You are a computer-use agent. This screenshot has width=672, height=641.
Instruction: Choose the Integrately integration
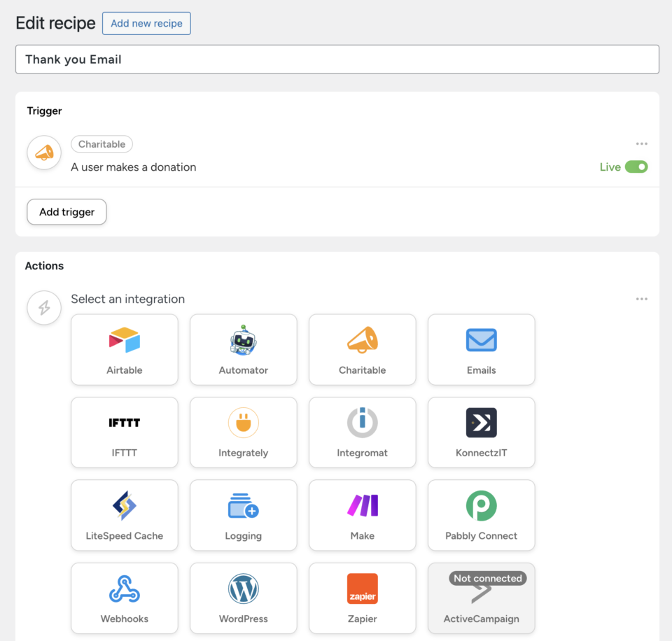(244, 432)
